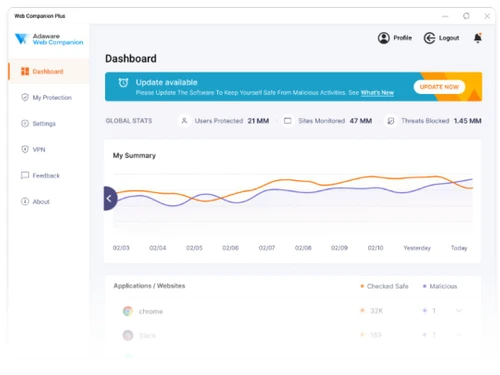Expand the Slack row chevron
The height and width of the screenshot is (375, 500).
[x=459, y=335]
